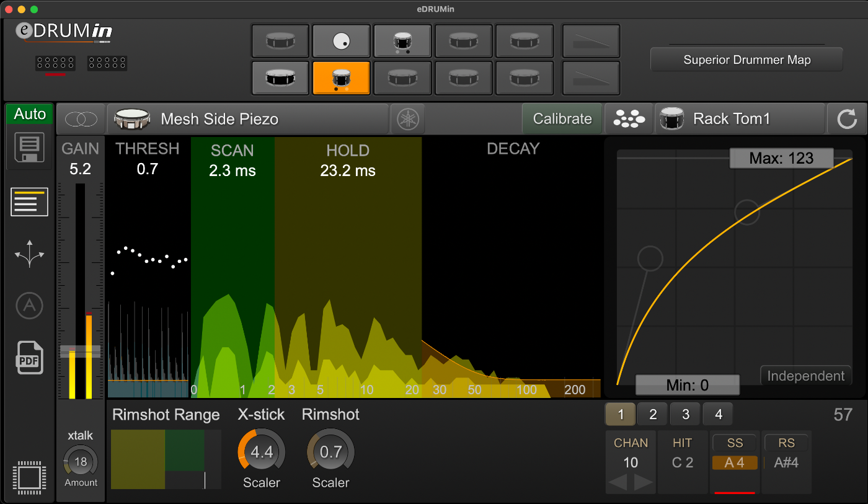Open the PDF manual icon
Viewport: 868px width, 504px height.
click(29, 358)
